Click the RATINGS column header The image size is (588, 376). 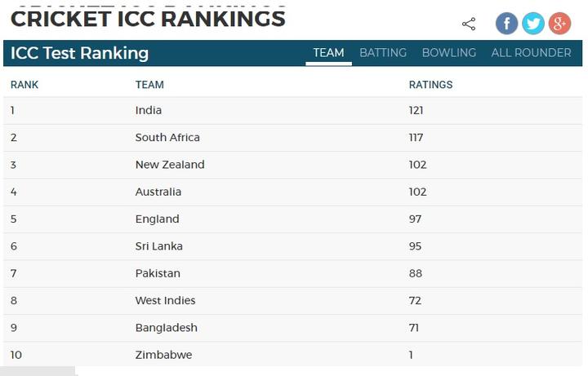coord(430,85)
